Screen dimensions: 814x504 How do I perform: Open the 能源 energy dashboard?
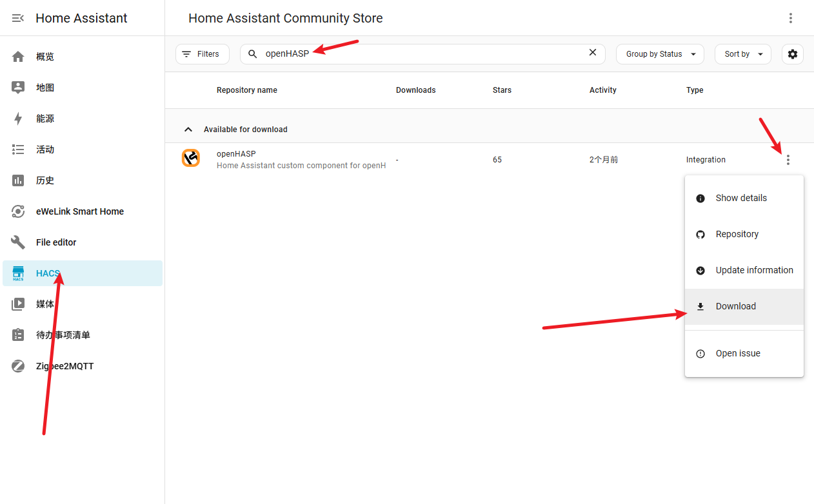click(x=83, y=119)
